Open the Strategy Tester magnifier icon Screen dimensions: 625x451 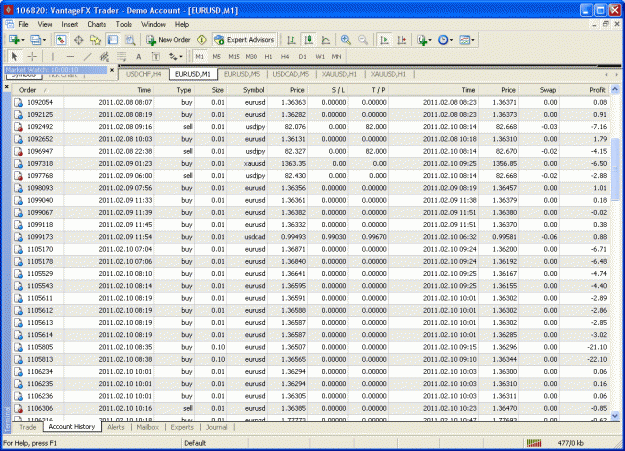tap(130, 40)
